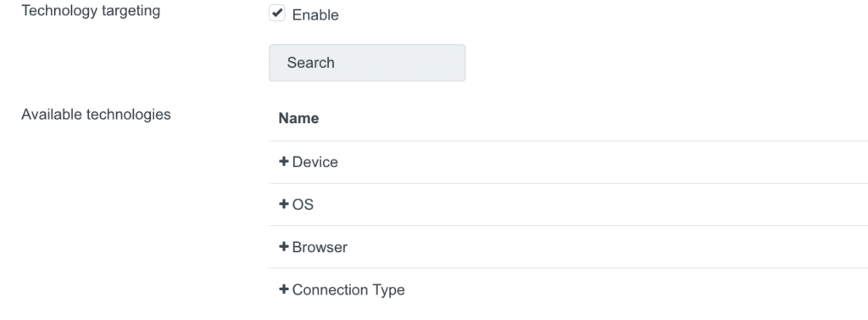
Task: Click the plus icon beside Device
Action: [x=284, y=162]
